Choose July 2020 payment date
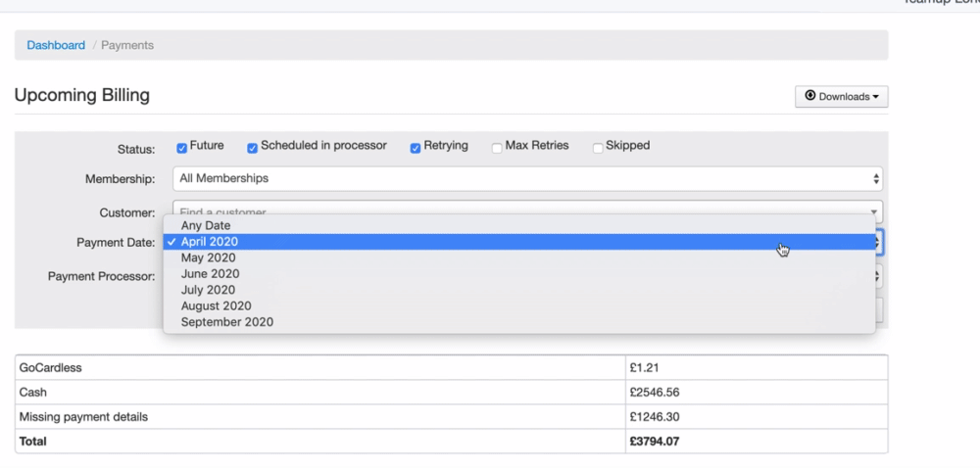Image resolution: width=980 pixels, height=468 pixels. click(x=208, y=290)
